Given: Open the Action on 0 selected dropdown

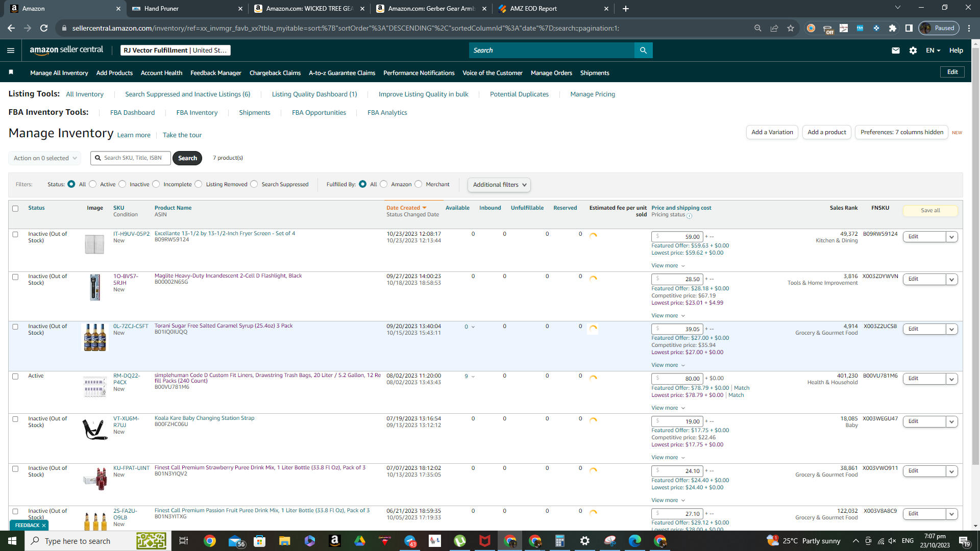Looking at the screenshot, I should pyautogui.click(x=45, y=158).
